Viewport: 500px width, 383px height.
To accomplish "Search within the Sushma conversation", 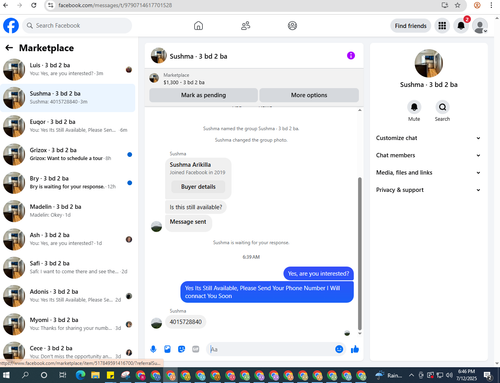I will tap(442, 107).
